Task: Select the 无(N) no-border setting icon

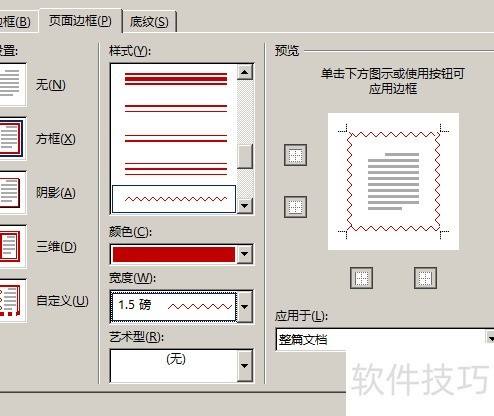Action: pos(12,85)
